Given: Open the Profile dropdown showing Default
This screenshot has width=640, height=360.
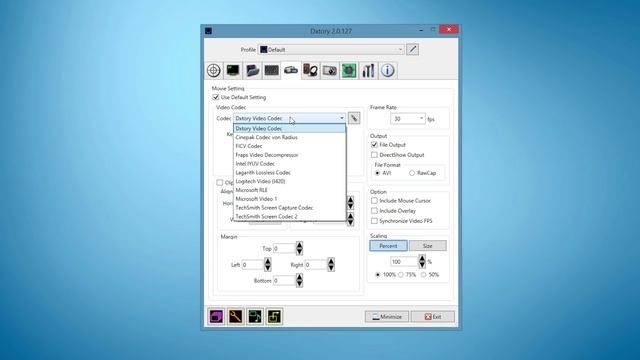Looking at the screenshot, I should coord(331,49).
